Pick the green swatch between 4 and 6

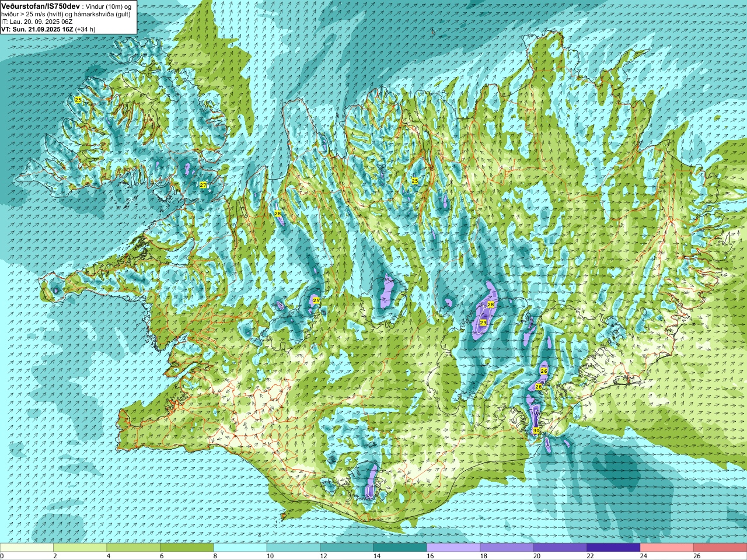point(134,548)
